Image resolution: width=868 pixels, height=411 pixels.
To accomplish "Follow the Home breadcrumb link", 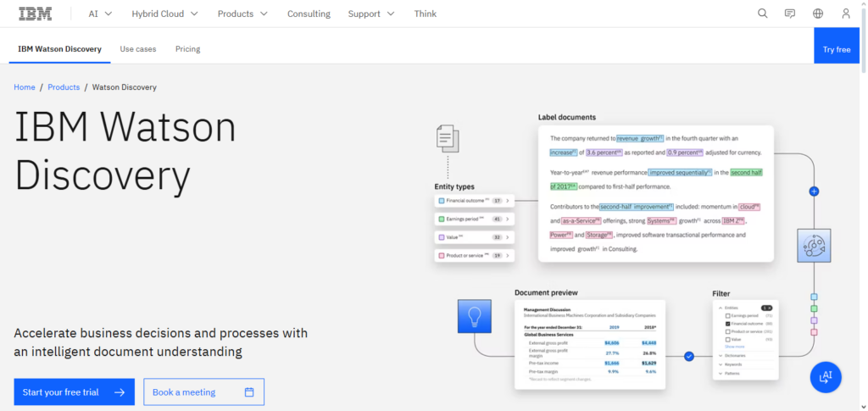I will pos(25,86).
